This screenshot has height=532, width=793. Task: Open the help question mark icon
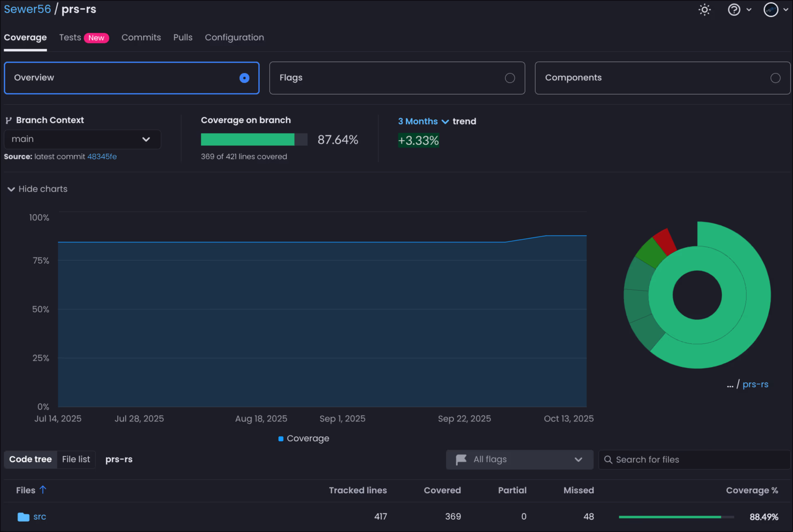734,9
